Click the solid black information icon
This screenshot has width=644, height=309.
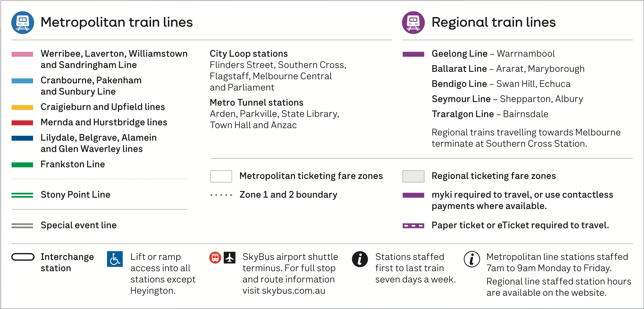(x=360, y=259)
